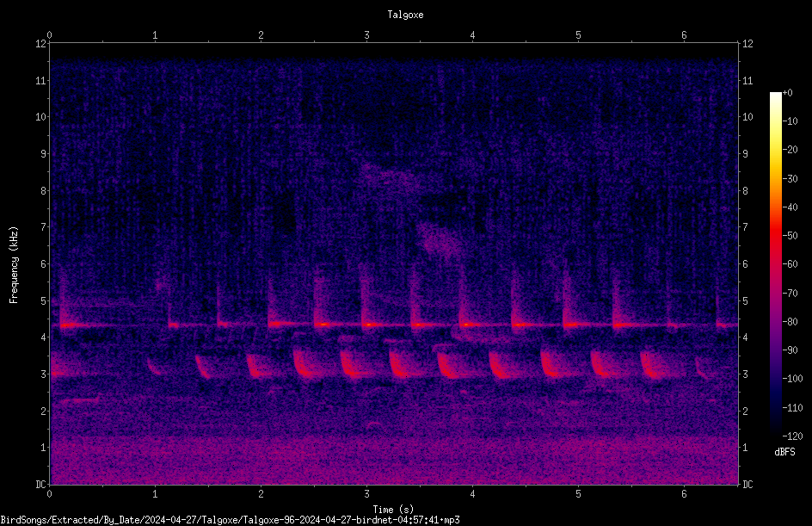The width and height of the screenshot is (812, 526).
Task: Click the -120 label on color scale
Action: tap(792, 436)
